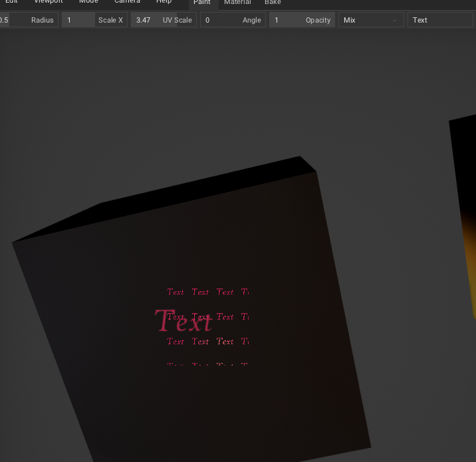
Task: Open the Mode menu
Action: tap(88, 2)
